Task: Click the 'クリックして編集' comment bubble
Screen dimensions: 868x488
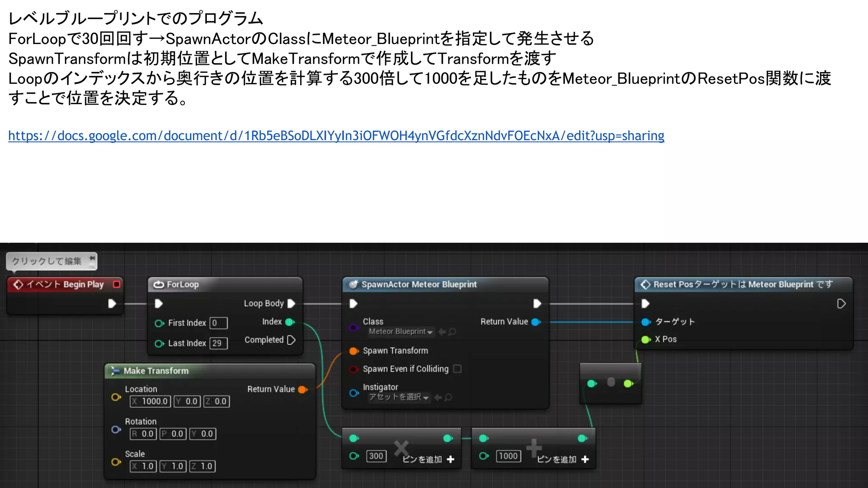Action: [52, 261]
